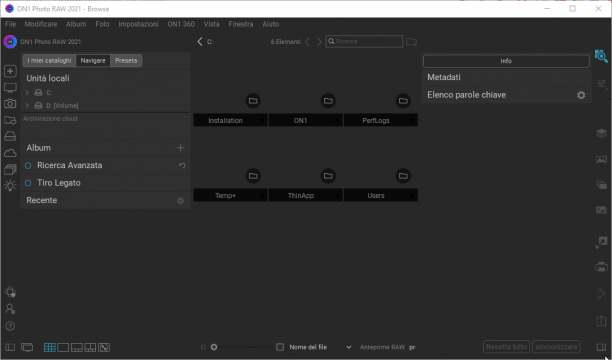Collapse the Unità locali section

click(x=48, y=78)
